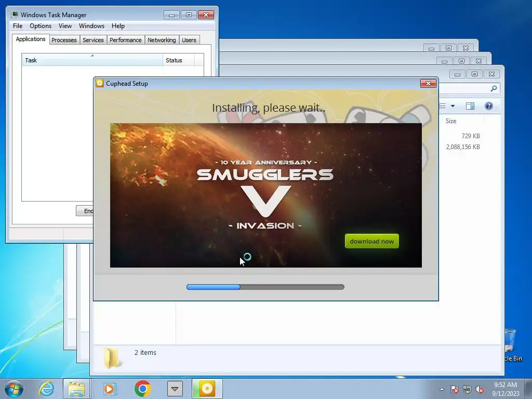Open Windows Explorer from the taskbar
This screenshot has height=399, width=532.
pyautogui.click(x=76, y=389)
